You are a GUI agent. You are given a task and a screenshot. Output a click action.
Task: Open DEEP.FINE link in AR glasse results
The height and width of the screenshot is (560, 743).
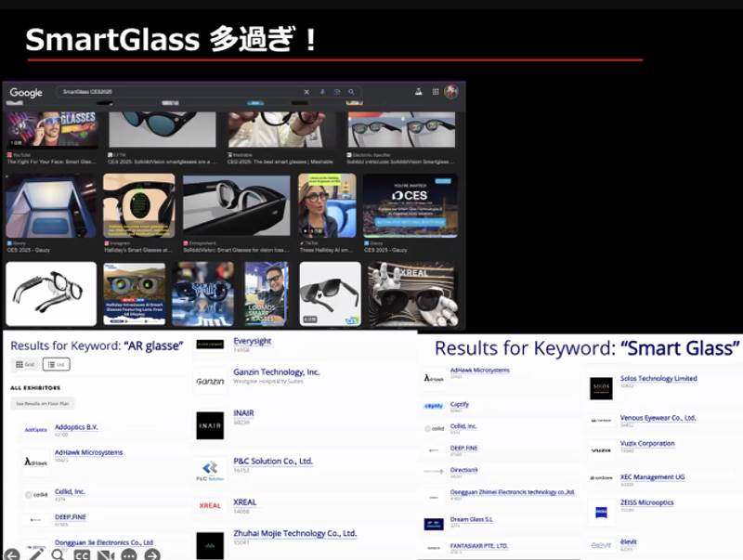pyautogui.click(x=71, y=517)
